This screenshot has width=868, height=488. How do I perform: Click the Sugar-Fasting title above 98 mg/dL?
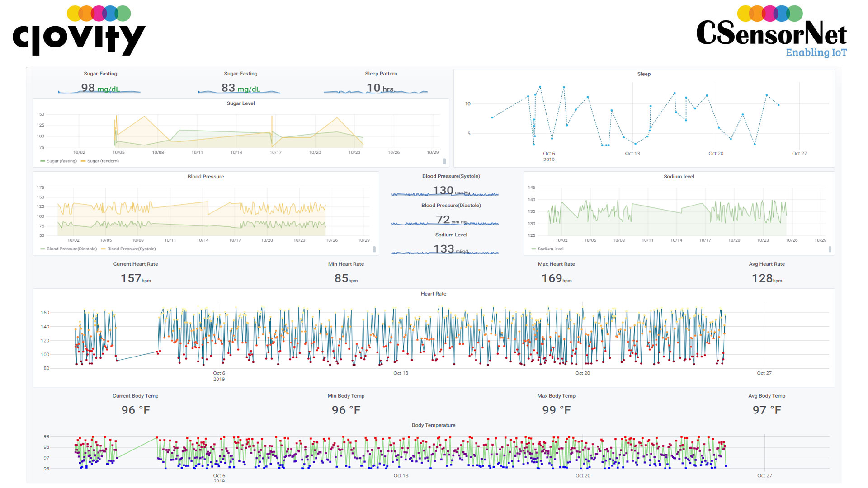pos(100,74)
